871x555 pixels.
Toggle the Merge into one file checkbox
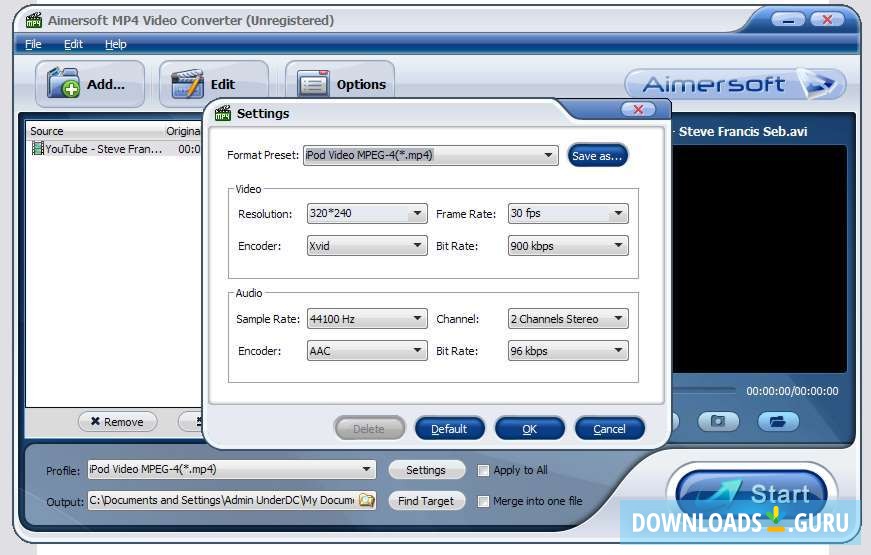(483, 501)
